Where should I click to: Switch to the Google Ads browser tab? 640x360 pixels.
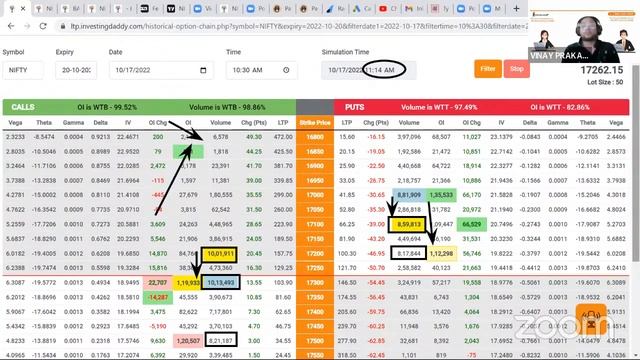[x=361, y=8]
